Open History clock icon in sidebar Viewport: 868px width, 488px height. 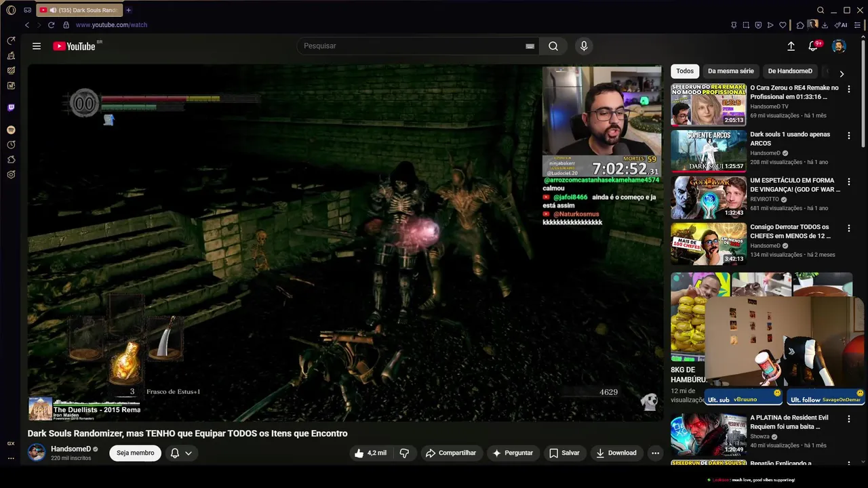[11, 144]
